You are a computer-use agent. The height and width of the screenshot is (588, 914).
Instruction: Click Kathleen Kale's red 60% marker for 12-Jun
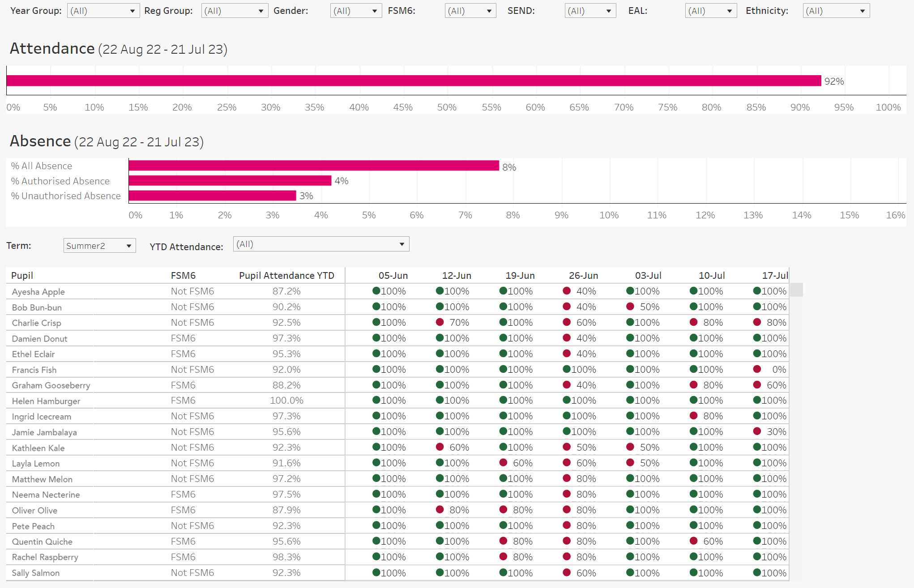[x=440, y=447]
